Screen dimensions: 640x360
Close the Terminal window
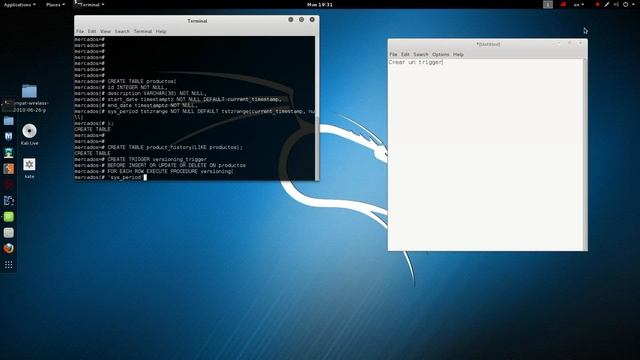[312, 20]
